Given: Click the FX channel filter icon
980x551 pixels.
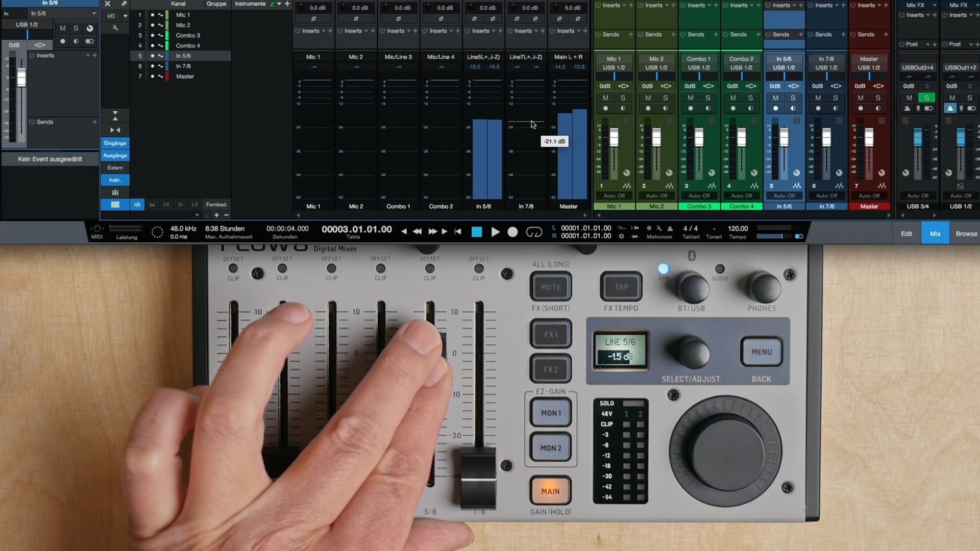Looking at the screenshot, I should 166,205.
